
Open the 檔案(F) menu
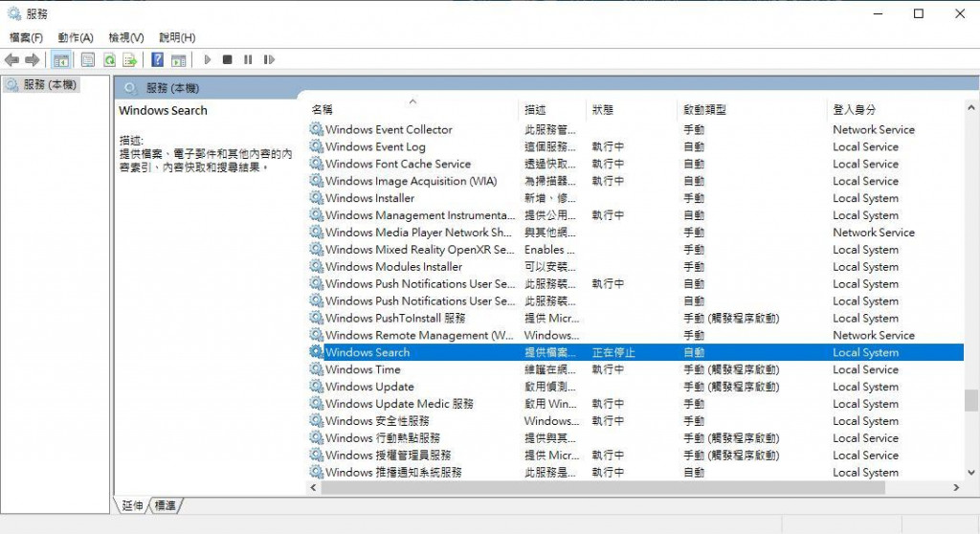point(26,37)
